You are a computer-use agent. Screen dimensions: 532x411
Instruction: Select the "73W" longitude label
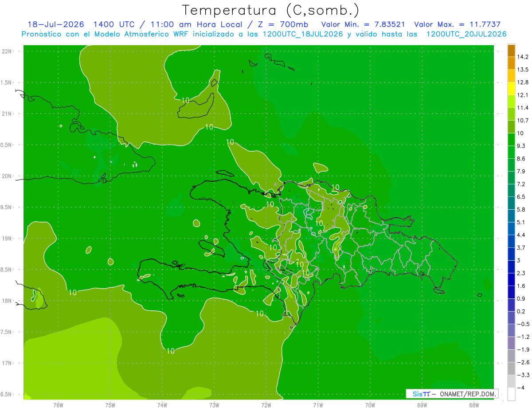coord(214,405)
